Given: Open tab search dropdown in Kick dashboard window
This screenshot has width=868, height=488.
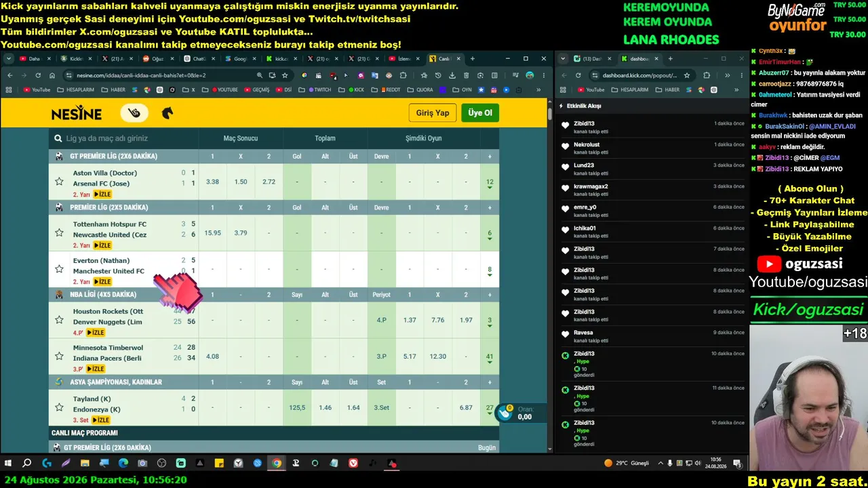Looking at the screenshot, I should pyautogui.click(x=563, y=59).
